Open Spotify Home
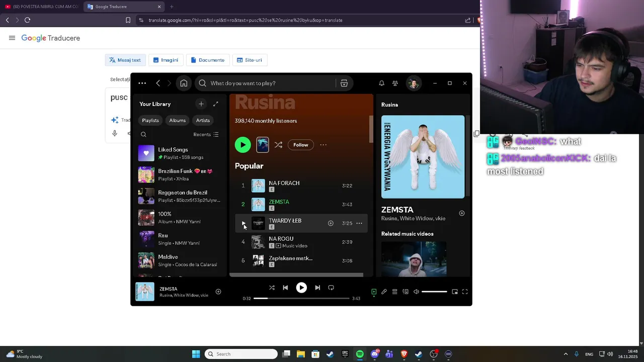 click(x=184, y=83)
